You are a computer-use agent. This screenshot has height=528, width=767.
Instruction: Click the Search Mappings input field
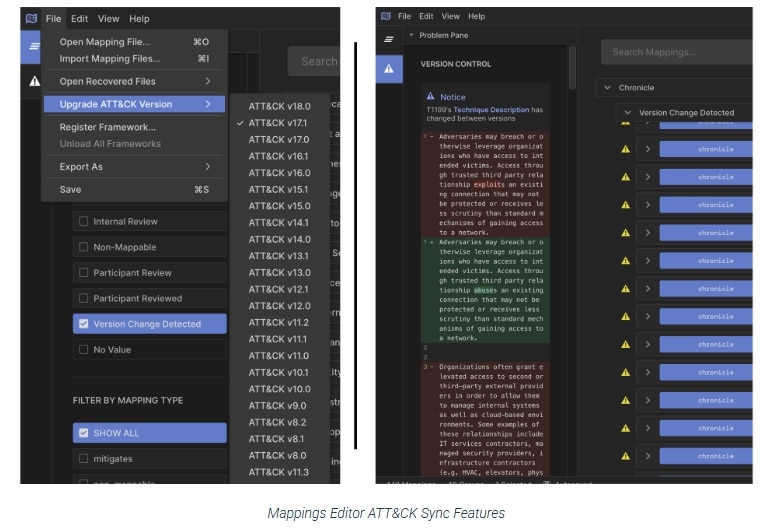click(680, 52)
